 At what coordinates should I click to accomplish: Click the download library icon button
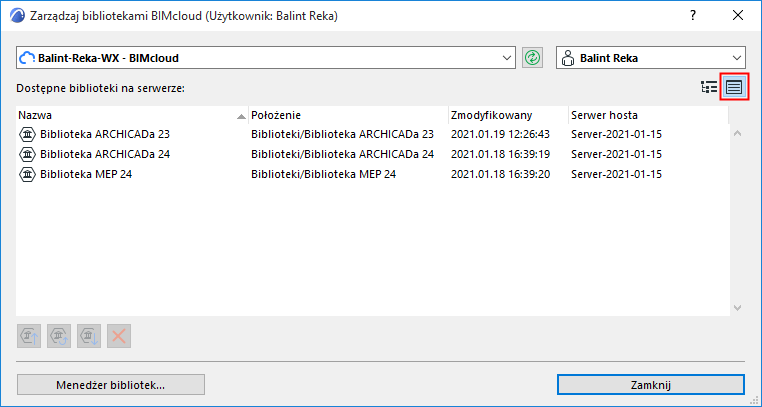coord(89,335)
